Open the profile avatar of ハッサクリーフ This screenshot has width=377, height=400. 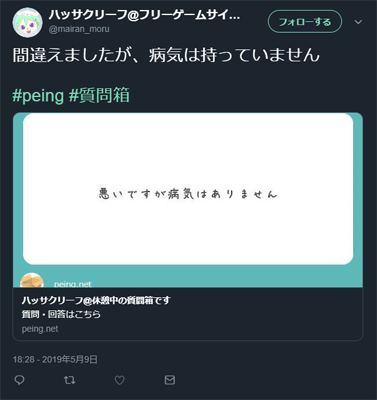pyautogui.click(x=27, y=22)
